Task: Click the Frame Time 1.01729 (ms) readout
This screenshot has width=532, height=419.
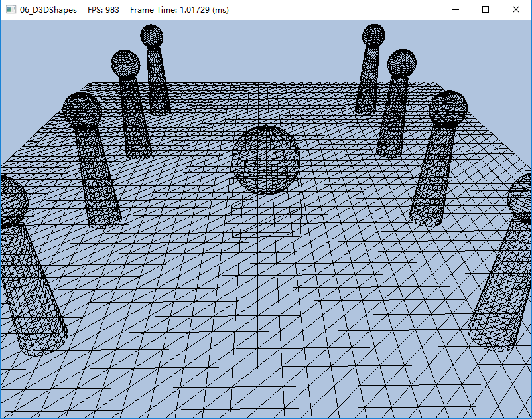Action: coord(180,10)
